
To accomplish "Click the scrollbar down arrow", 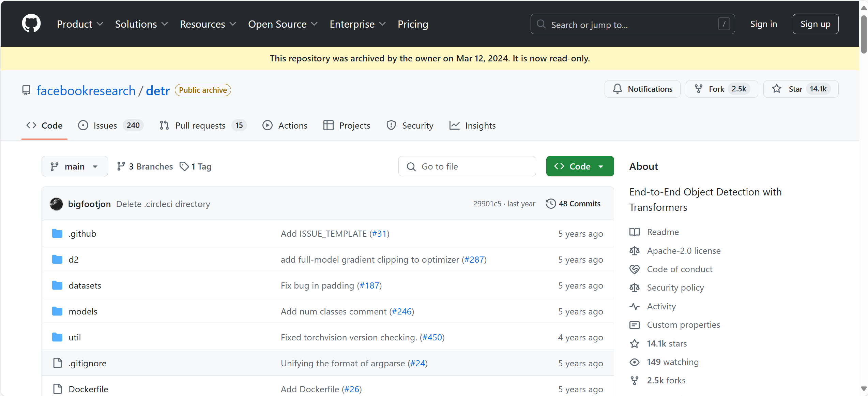I will coord(864,388).
